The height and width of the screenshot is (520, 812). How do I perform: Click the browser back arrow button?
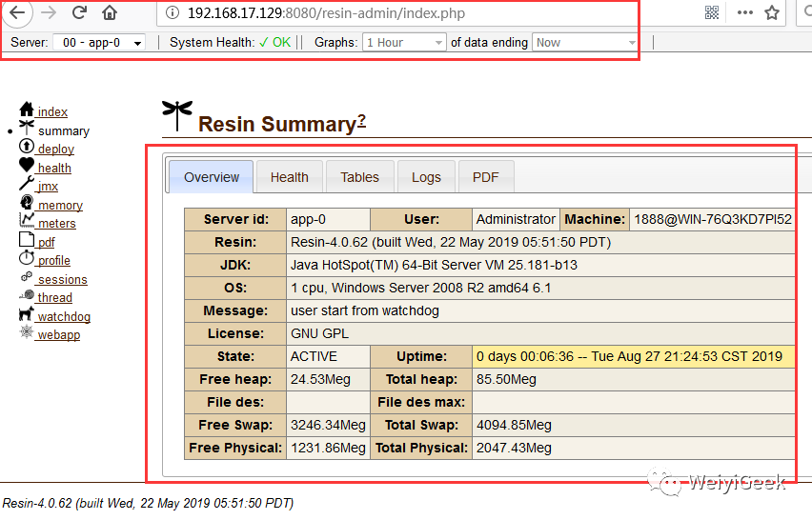pos(17,12)
